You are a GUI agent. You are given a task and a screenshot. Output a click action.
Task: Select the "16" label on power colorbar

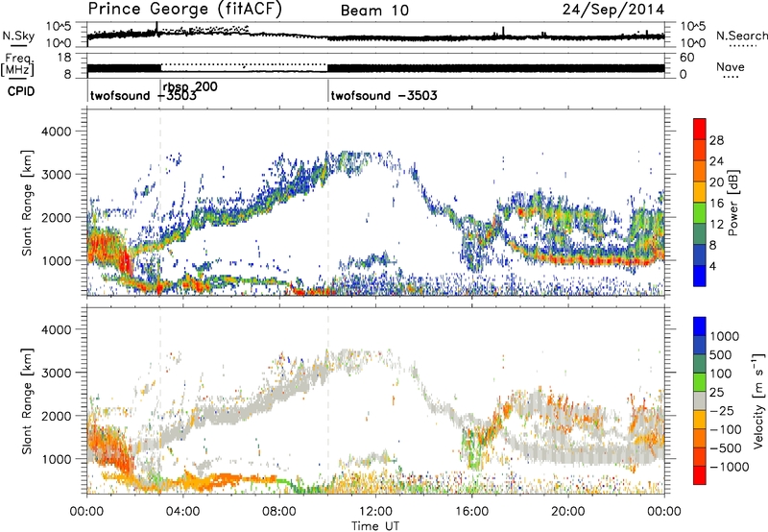[716, 204]
